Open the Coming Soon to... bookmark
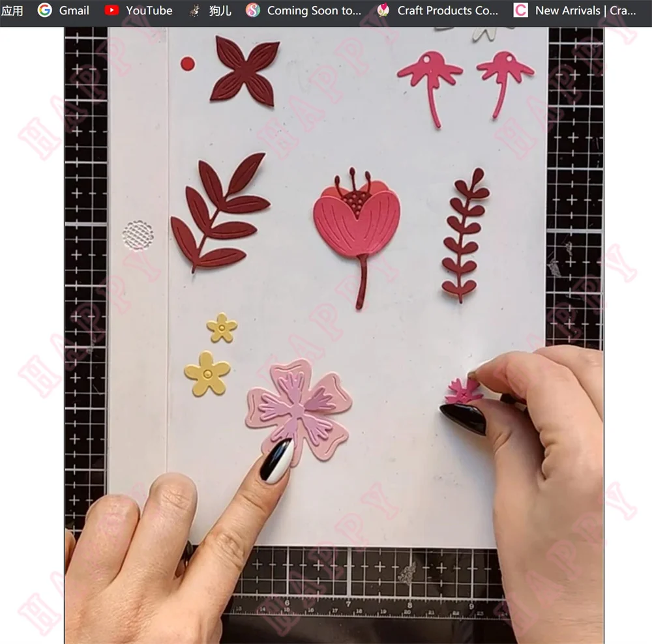Image resolution: width=652 pixels, height=644 pixels. [x=314, y=10]
